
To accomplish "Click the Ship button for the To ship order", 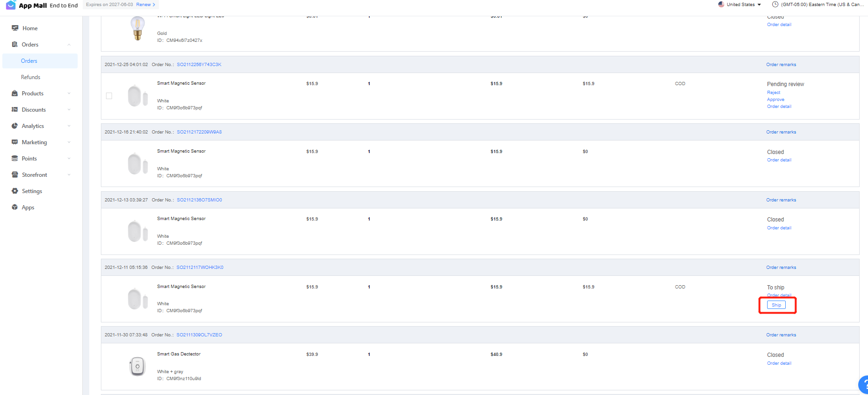I will click(x=776, y=305).
